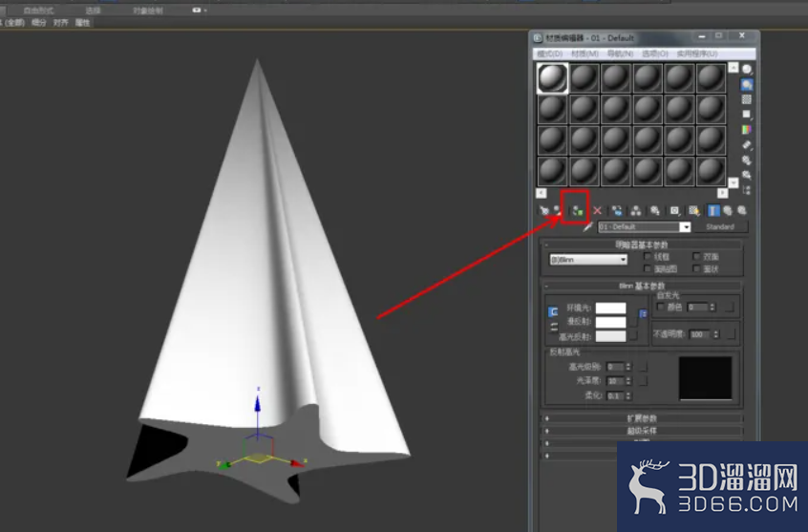
Task: Select the first active material sample slot
Action: (552, 77)
